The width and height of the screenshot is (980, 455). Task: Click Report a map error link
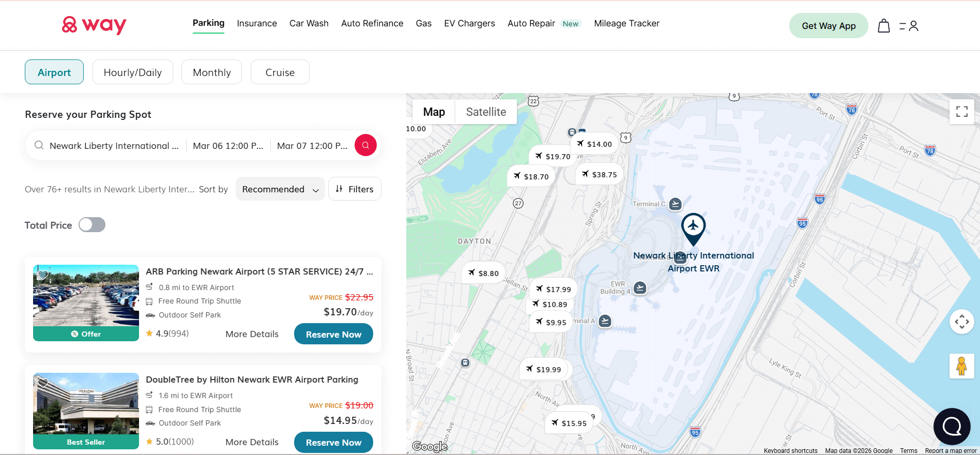[951, 451]
